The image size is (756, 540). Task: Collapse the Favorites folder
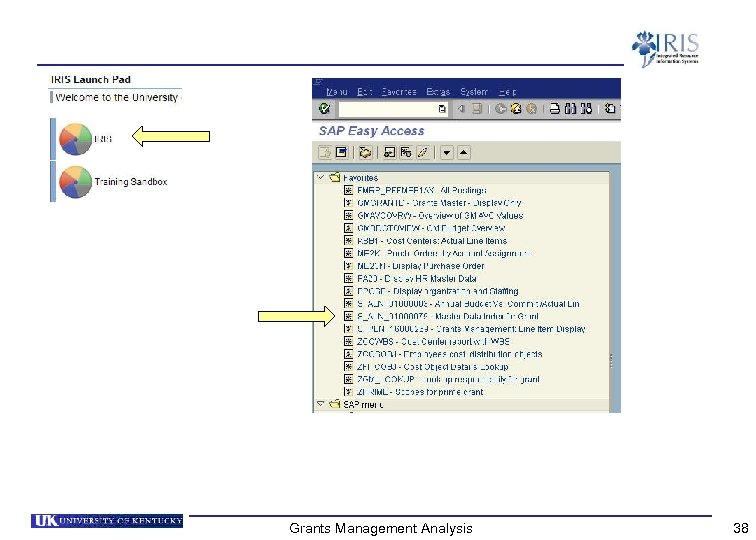(x=320, y=177)
